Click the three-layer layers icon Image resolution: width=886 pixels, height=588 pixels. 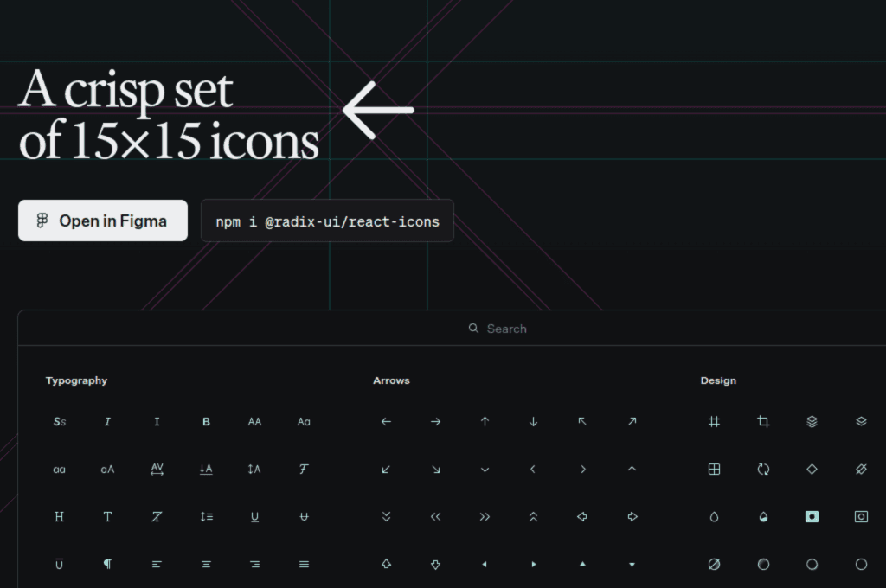click(x=812, y=421)
